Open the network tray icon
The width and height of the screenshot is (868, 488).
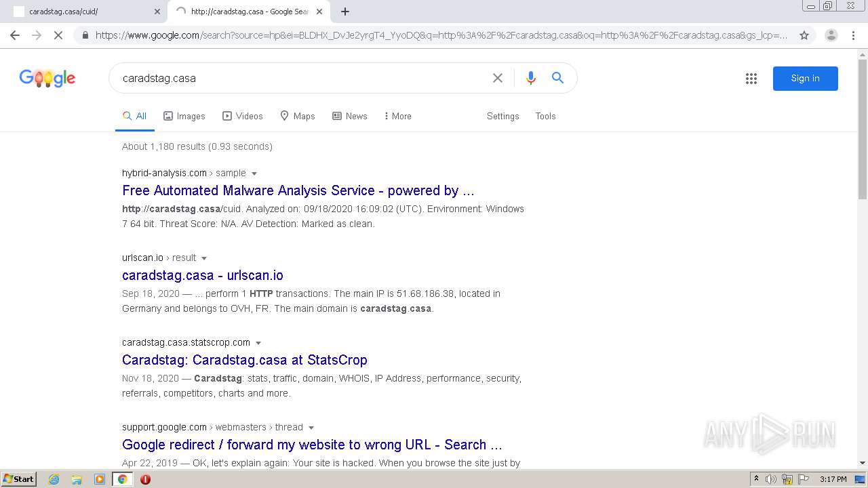787,479
